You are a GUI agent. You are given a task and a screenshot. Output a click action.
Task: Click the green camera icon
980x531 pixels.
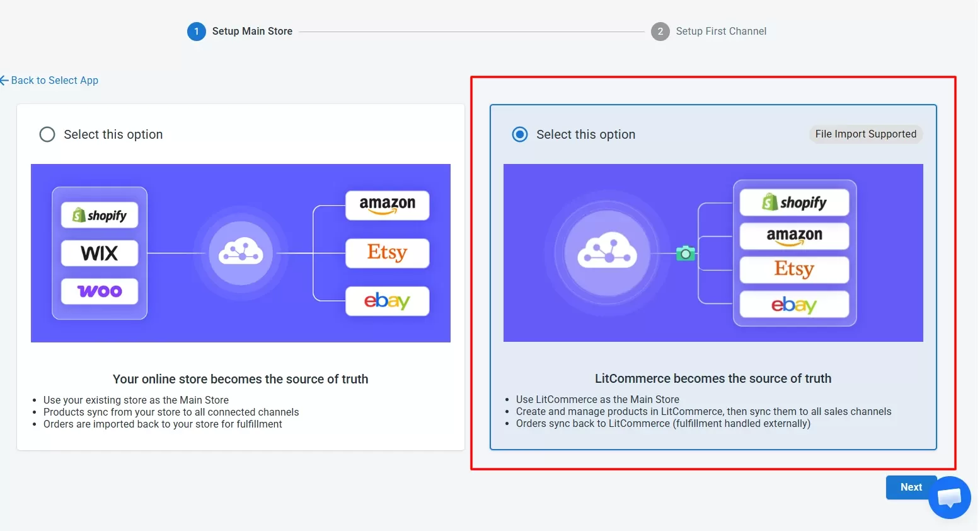(x=685, y=254)
